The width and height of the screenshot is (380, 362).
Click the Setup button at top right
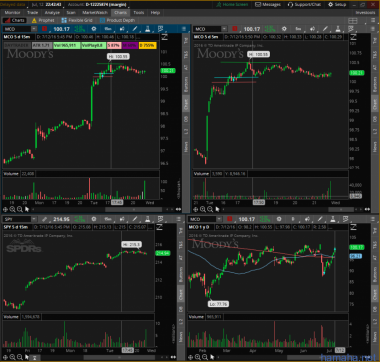tap(337, 4)
